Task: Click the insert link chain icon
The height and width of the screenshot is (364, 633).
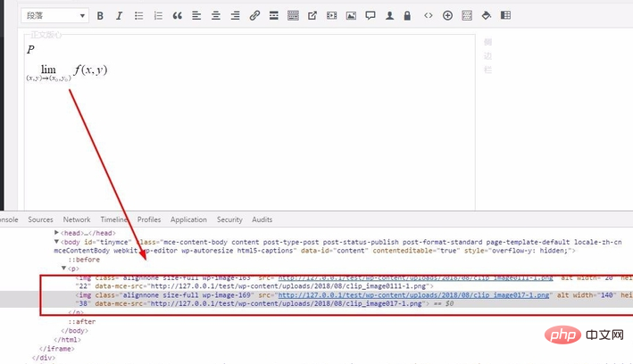Action: 254,16
